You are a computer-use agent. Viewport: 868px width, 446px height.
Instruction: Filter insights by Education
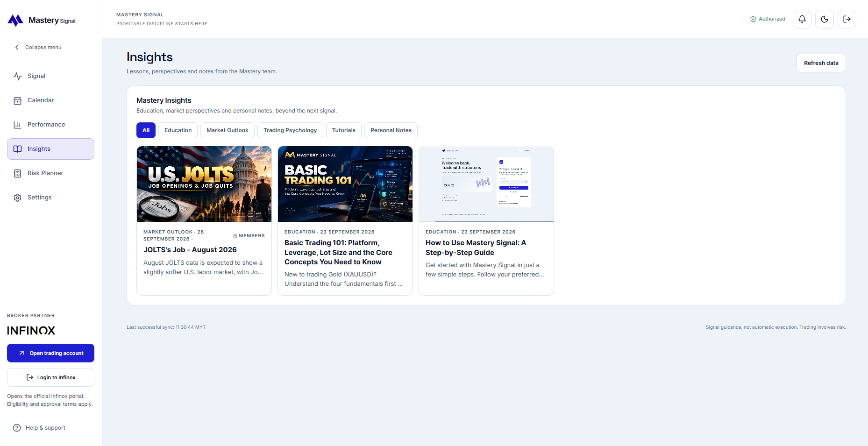tap(178, 130)
